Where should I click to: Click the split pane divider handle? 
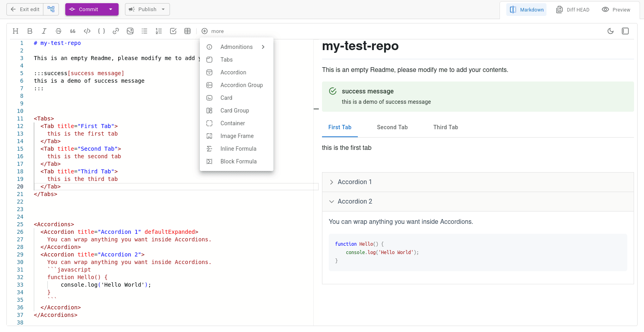316,109
